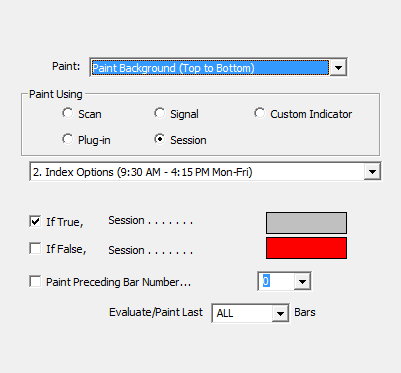Click the preceding bar number value field
The width and height of the screenshot is (401, 373).
(x=277, y=282)
